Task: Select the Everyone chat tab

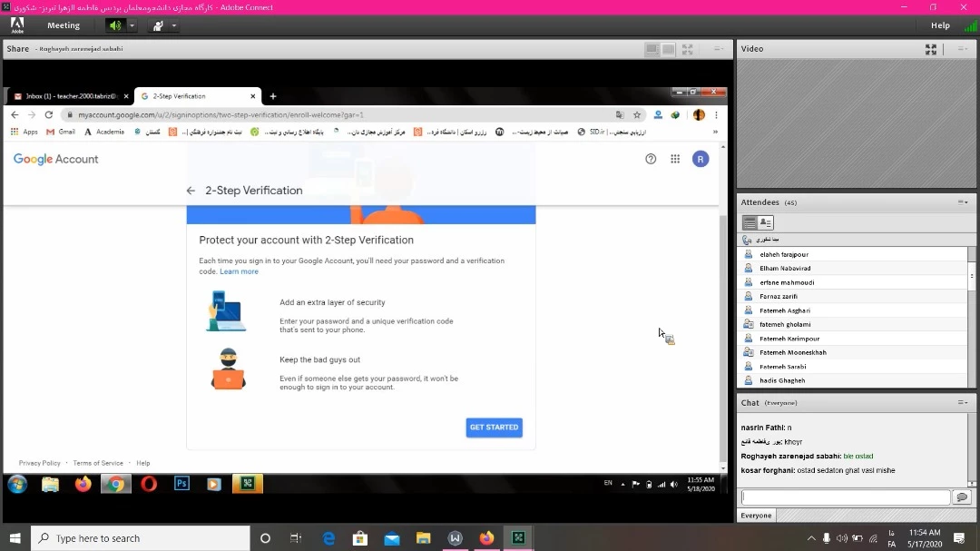Action: click(x=756, y=516)
